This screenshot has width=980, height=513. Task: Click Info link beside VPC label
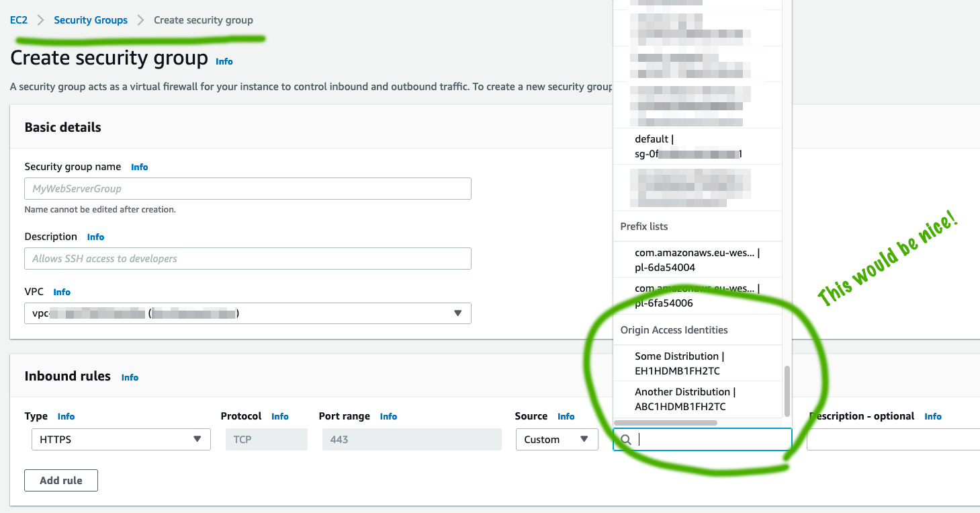(62, 292)
